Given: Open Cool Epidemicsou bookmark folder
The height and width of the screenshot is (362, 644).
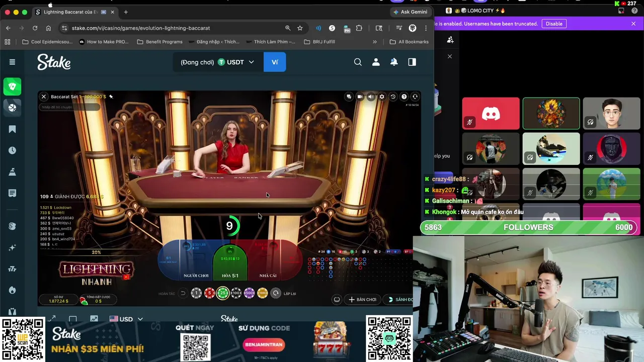Looking at the screenshot, I should pos(47,42).
